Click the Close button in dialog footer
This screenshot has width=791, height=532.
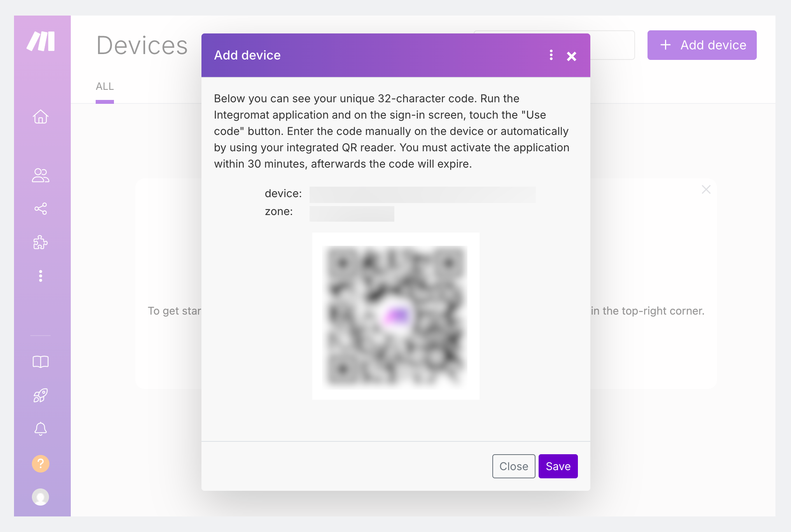[x=514, y=466]
